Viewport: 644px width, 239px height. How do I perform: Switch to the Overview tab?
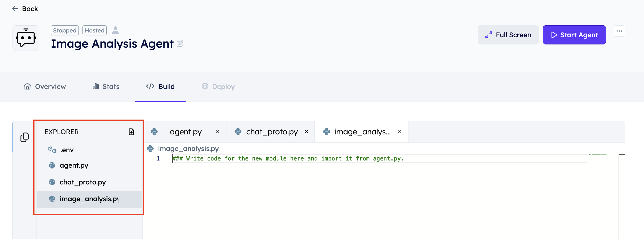pos(45,86)
